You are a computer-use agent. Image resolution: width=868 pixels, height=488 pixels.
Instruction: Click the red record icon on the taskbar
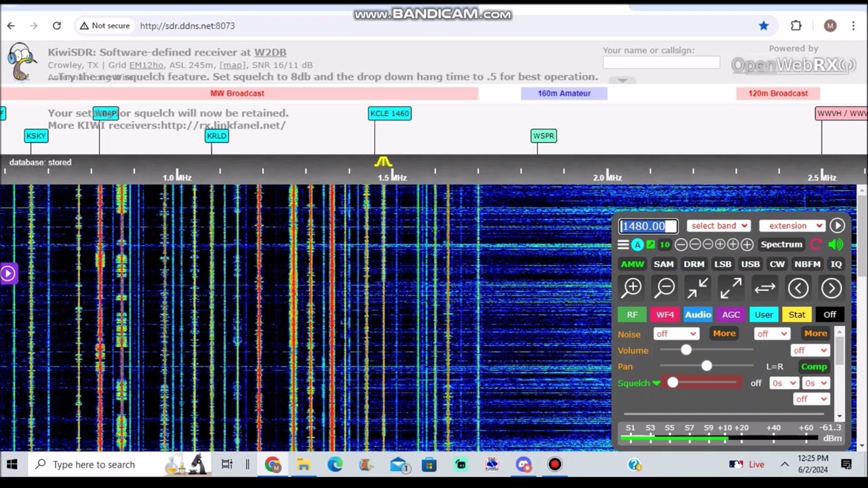click(555, 464)
